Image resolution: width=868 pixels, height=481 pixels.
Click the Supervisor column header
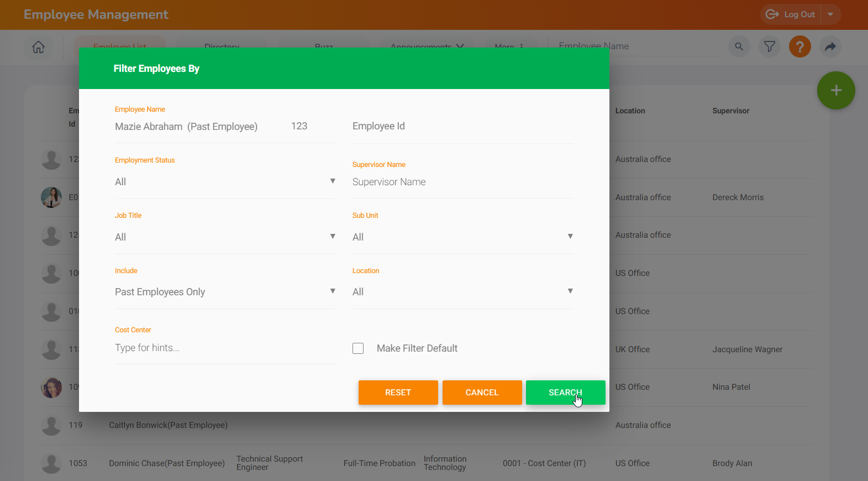(730, 111)
